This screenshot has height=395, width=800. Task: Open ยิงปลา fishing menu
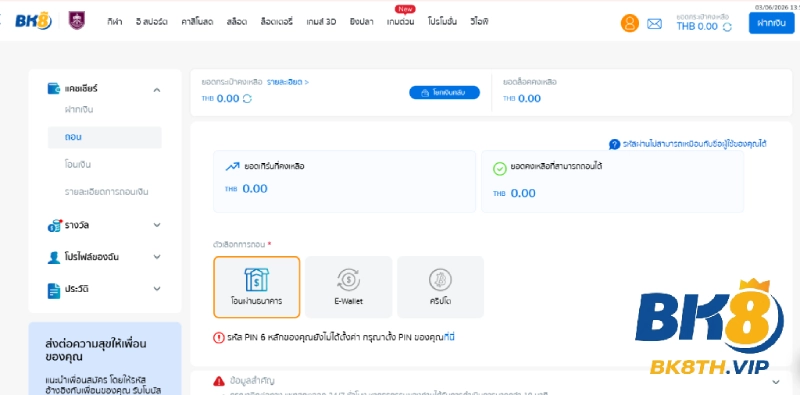coord(362,22)
